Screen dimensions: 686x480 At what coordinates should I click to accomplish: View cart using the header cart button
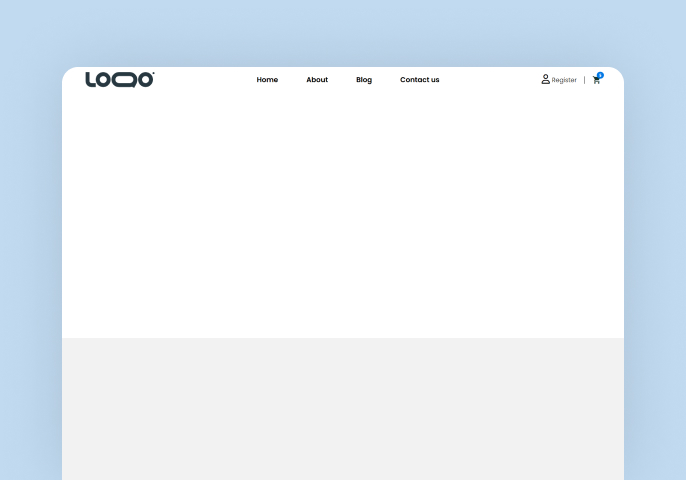[596, 80]
